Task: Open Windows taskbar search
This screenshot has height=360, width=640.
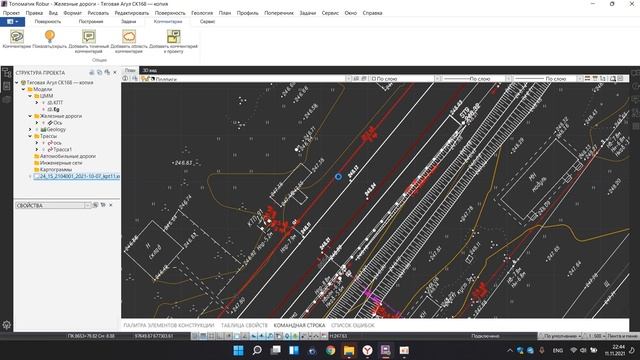Action: coord(257,350)
